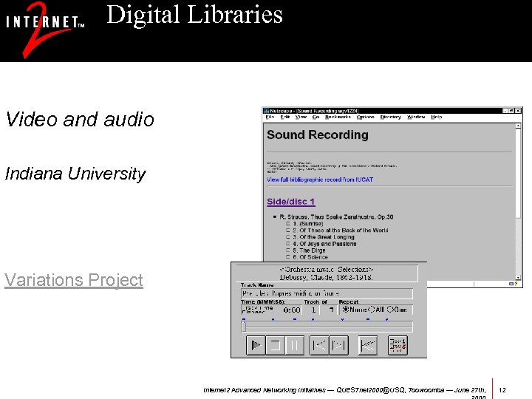The image size is (532, 399).
Task: Select track 2. Of Those at the Back of the World
Action: click(341, 231)
